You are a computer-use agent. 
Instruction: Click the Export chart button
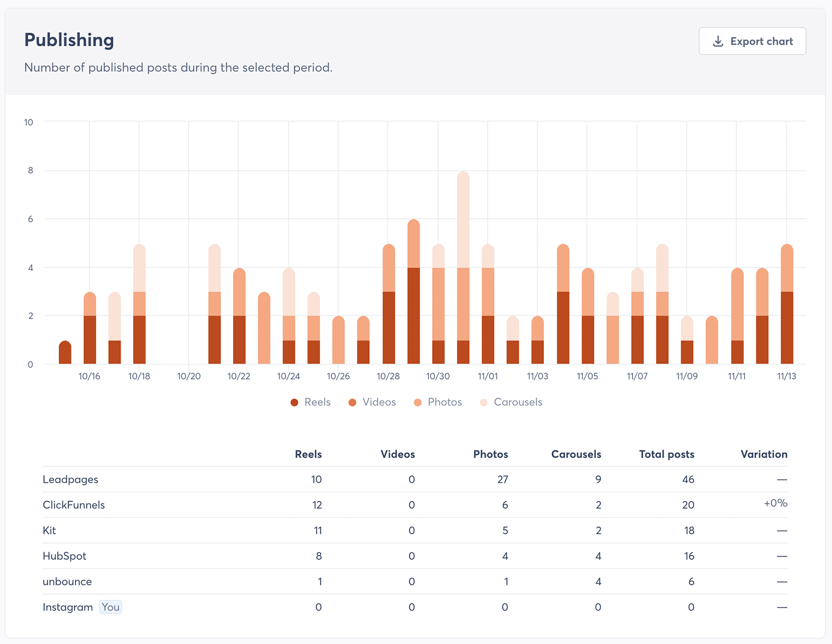point(752,41)
